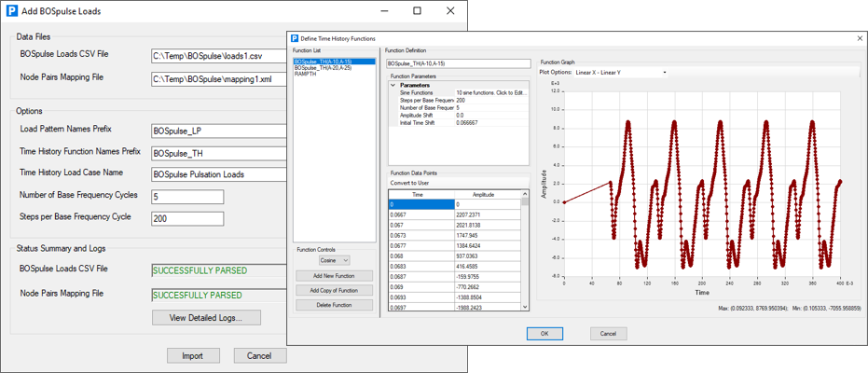
Task: Click the Initial Time Shift value 0.066667
Action: point(491,122)
